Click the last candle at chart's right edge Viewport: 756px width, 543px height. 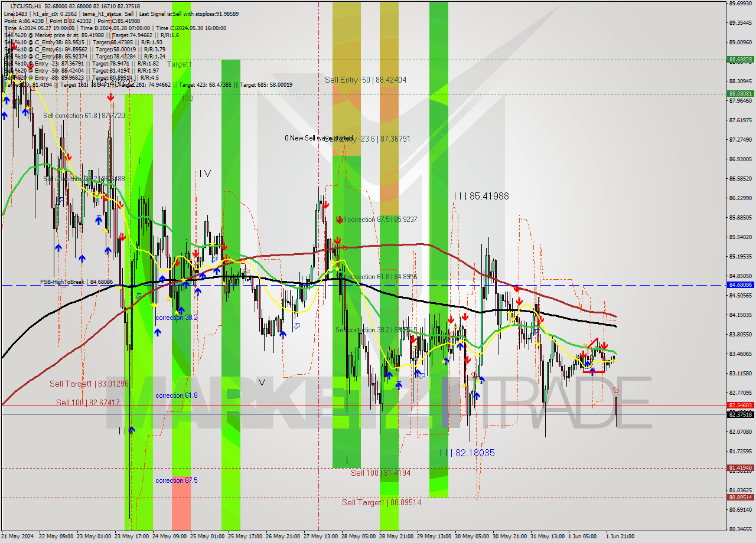[x=616, y=411]
